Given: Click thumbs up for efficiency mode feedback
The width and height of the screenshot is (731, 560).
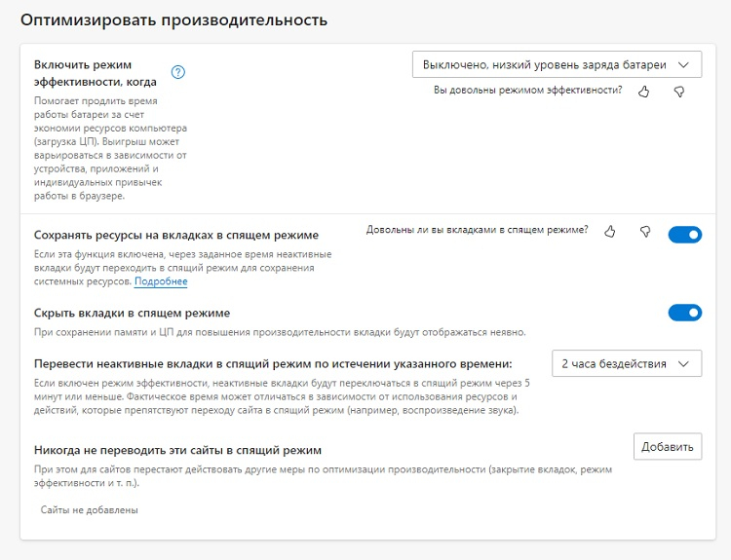Looking at the screenshot, I should click(643, 91).
